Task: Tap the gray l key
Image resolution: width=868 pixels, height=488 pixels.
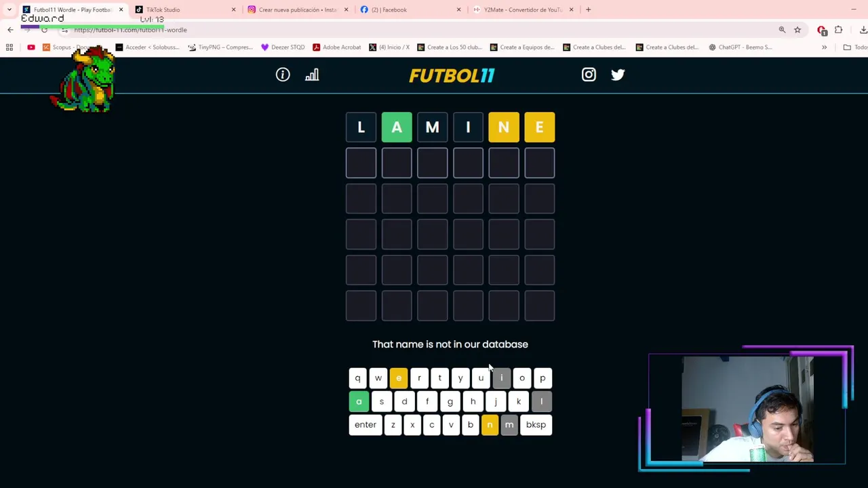Action: click(x=541, y=401)
